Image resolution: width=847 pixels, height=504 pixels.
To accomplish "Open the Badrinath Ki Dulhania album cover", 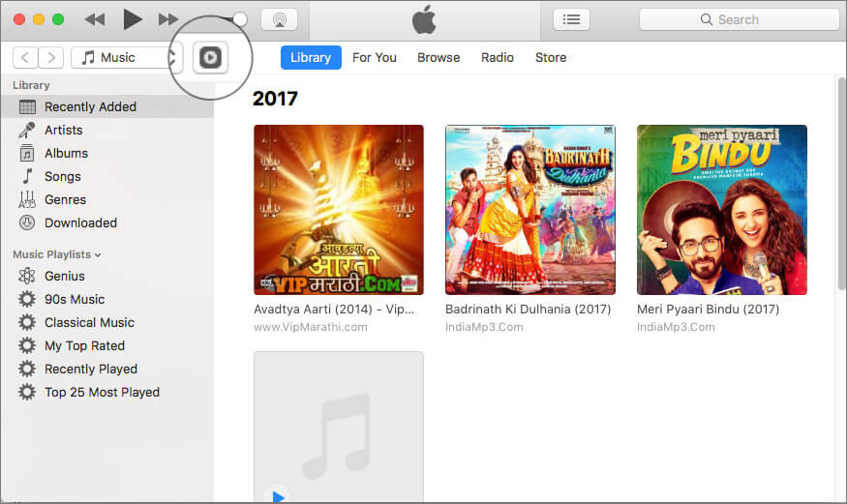I will [529, 210].
